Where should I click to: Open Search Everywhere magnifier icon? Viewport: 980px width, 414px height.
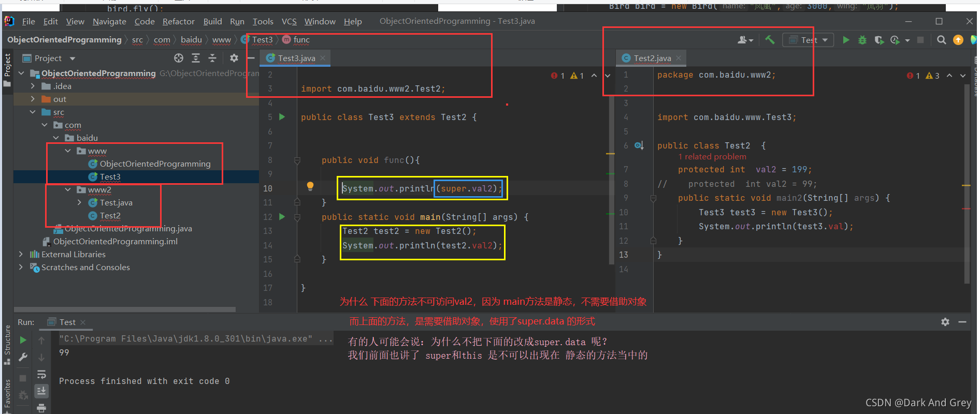942,40
